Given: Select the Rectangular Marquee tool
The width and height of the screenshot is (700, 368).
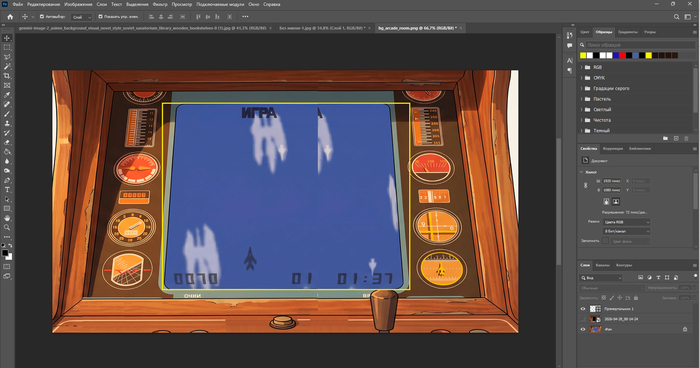Looking at the screenshot, I should point(7,47).
